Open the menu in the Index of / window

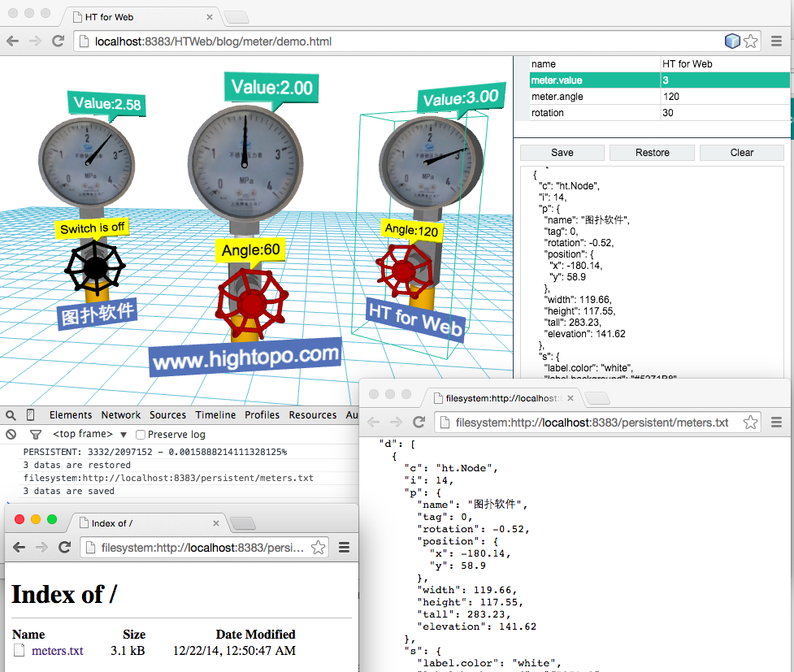point(345,548)
